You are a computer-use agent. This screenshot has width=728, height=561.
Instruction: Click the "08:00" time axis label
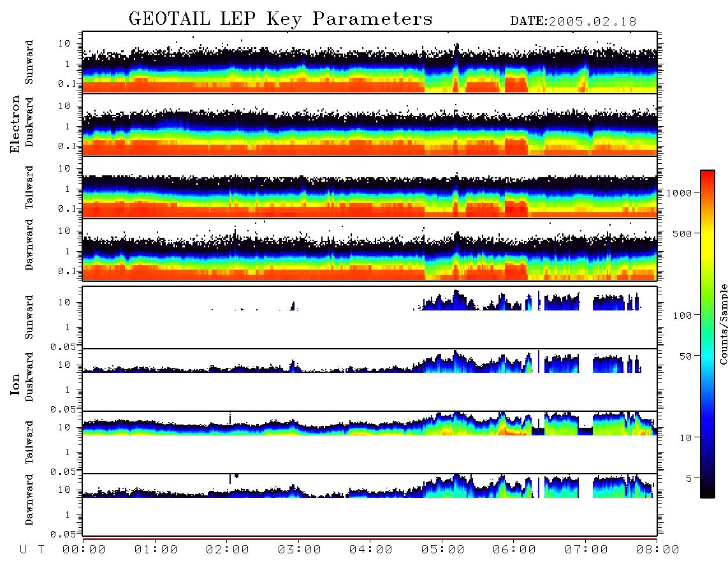point(658,550)
